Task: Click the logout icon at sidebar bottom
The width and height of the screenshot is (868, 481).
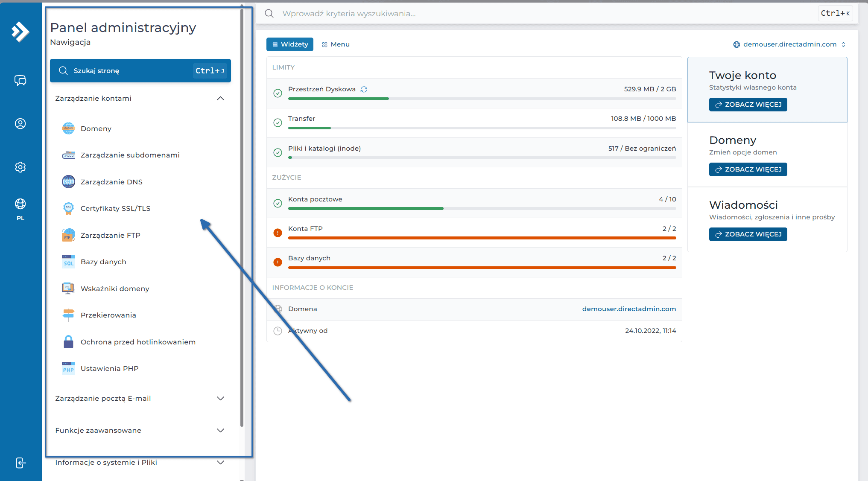Action: tap(20, 463)
